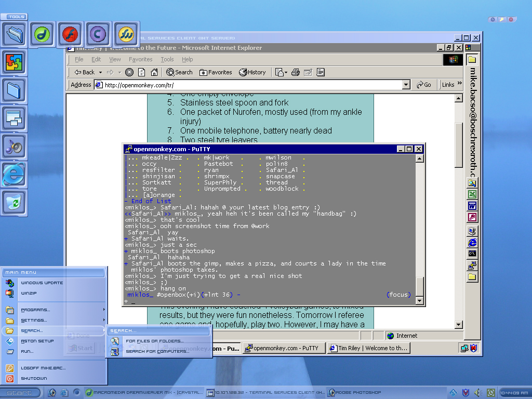The image size is (532, 399).
Task: Expand the Programs submenu in Main Menu
Action: (55, 310)
